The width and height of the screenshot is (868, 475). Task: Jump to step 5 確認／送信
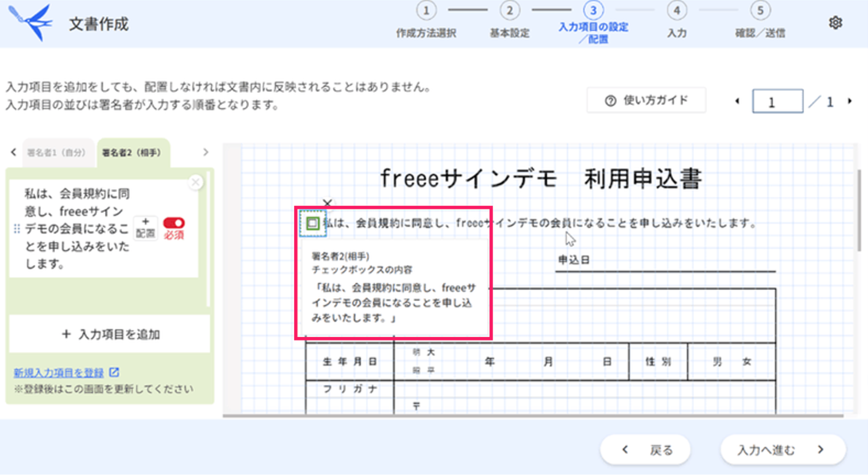tap(760, 20)
